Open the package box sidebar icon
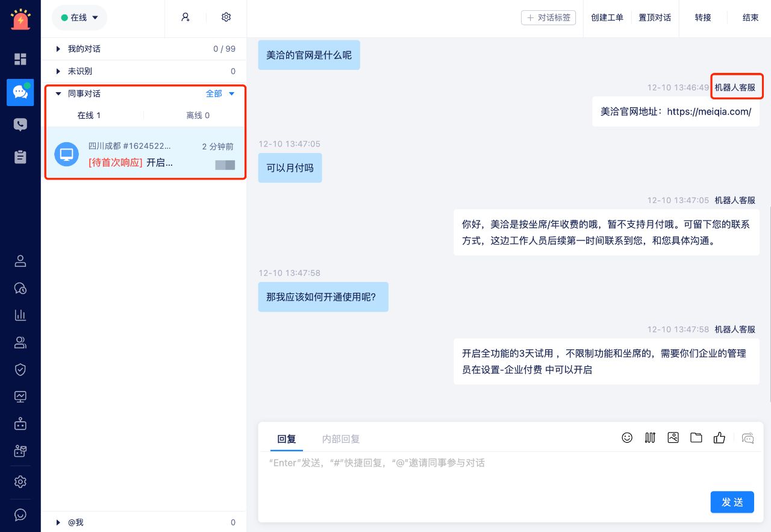This screenshot has height=532, width=771. coord(20,451)
